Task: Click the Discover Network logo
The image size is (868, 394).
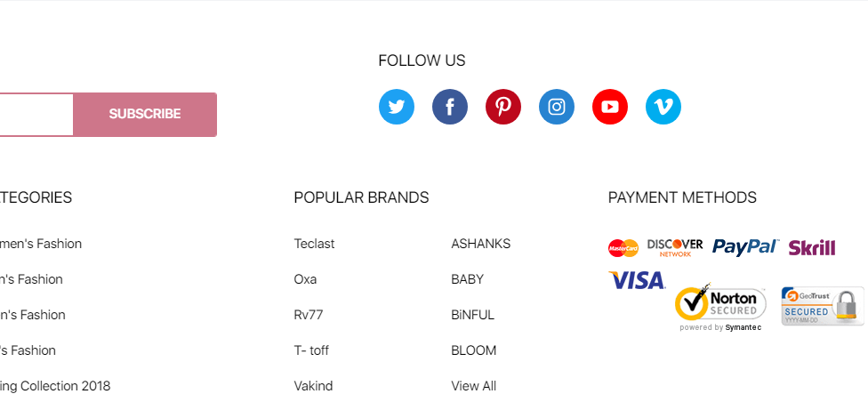Action: point(675,247)
